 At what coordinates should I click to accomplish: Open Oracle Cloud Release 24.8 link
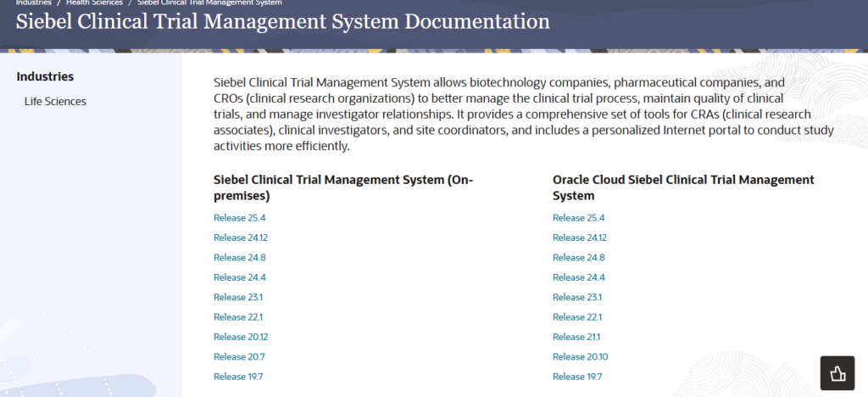tap(578, 258)
